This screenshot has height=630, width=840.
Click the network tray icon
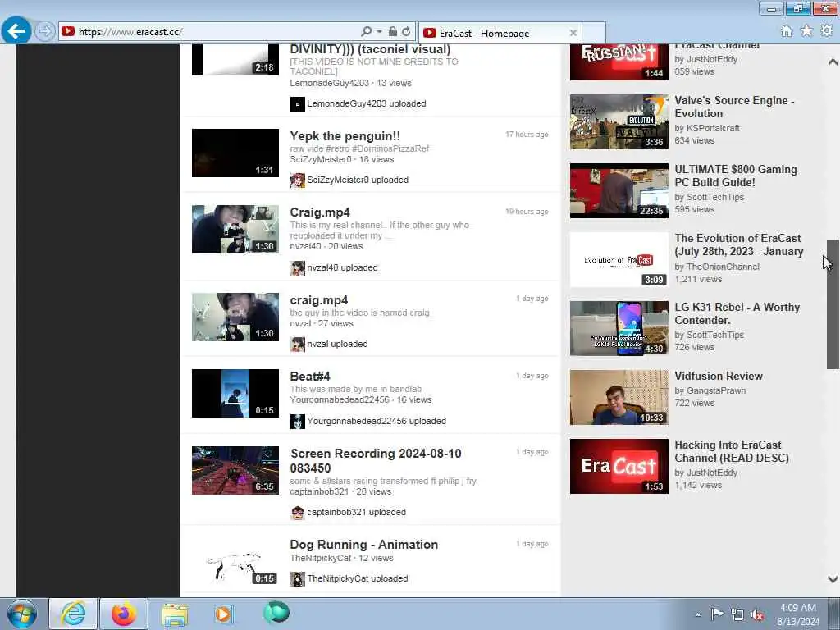pos(737,615)
